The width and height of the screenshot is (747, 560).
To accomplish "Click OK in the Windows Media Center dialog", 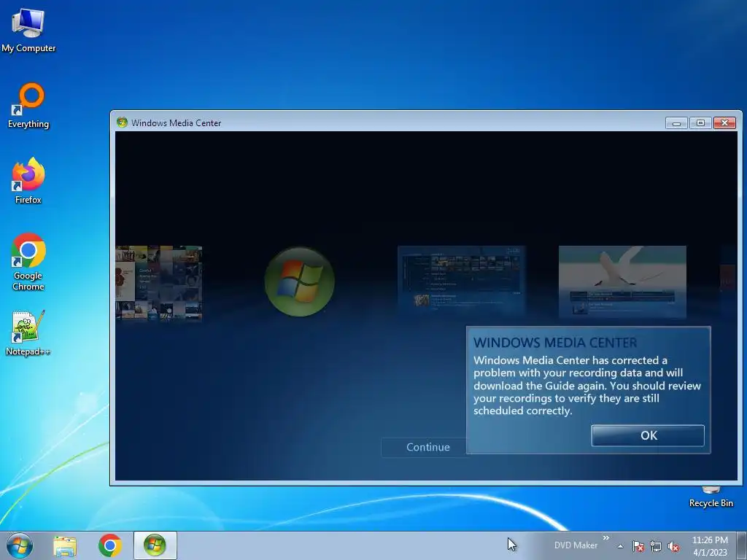I will coord(648,435).
